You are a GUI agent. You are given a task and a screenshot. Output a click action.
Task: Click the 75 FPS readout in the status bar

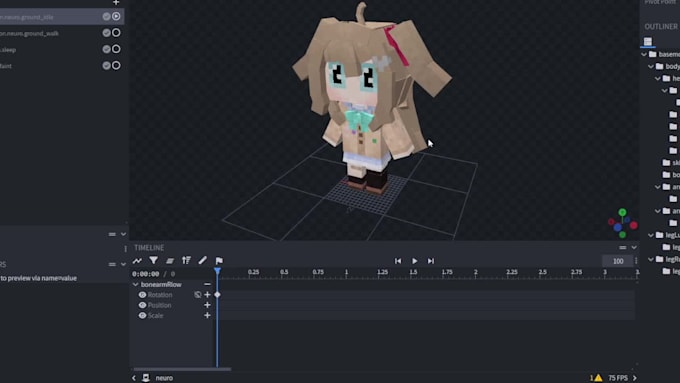pyautogui.click(x=618, y=378)
